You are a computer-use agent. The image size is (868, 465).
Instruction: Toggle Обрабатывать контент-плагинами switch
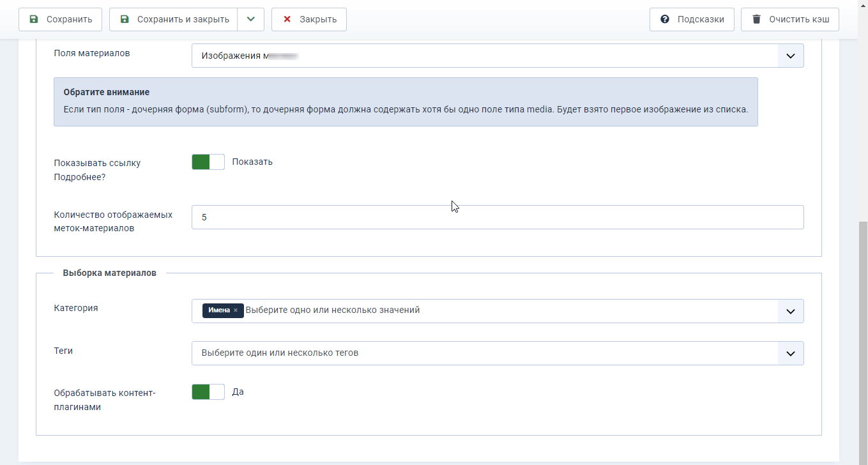[x=208, y=392]
